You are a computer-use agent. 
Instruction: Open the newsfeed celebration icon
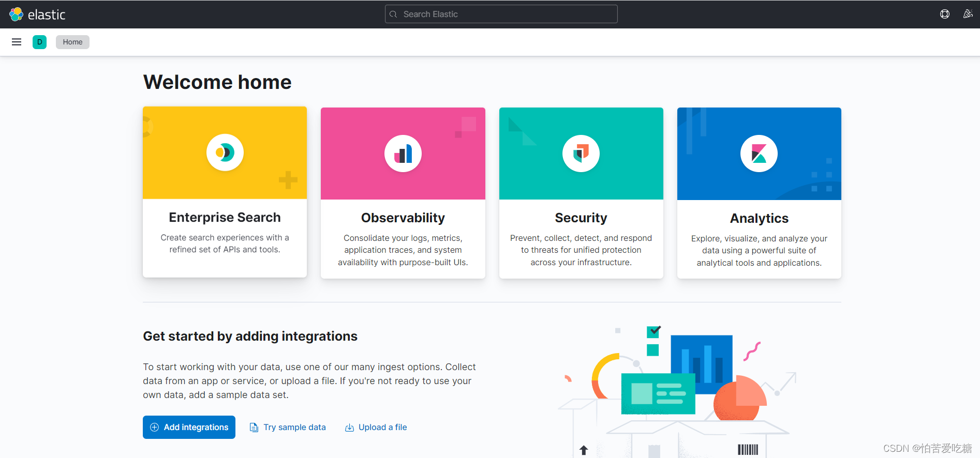pyautogui.click(x=968, y=14)
